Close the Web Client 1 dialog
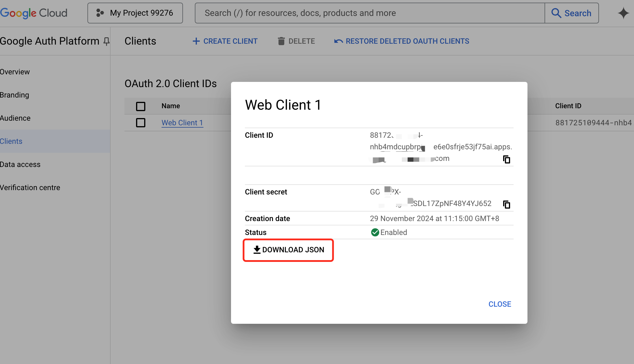The height and width of the screenshot is (364, 634). (500, 304)
